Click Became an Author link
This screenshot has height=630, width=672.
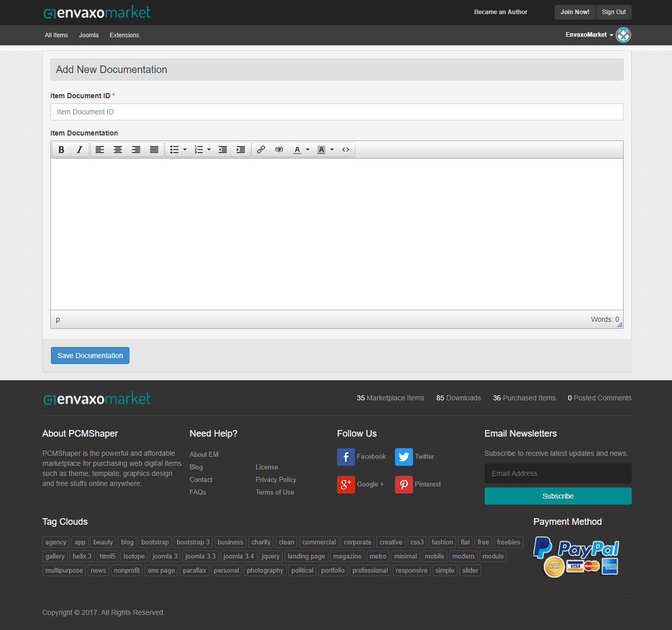tap(501, 12)
